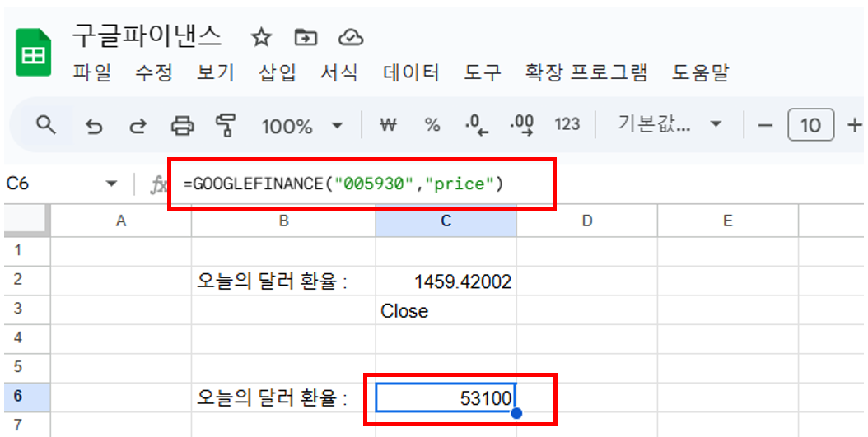The image size is (868, 437).
Task: Click cell C3 containing Close
Action: tap(446, 310)
